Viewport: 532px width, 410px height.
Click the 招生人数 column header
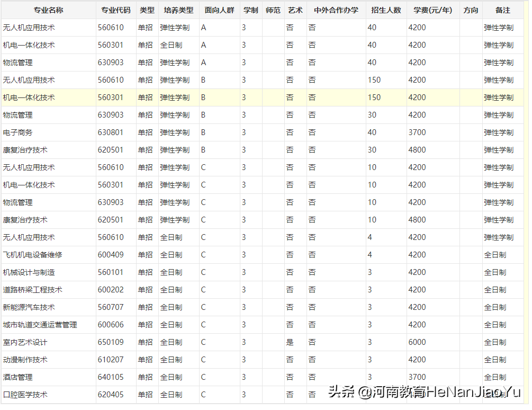(385, 10)
